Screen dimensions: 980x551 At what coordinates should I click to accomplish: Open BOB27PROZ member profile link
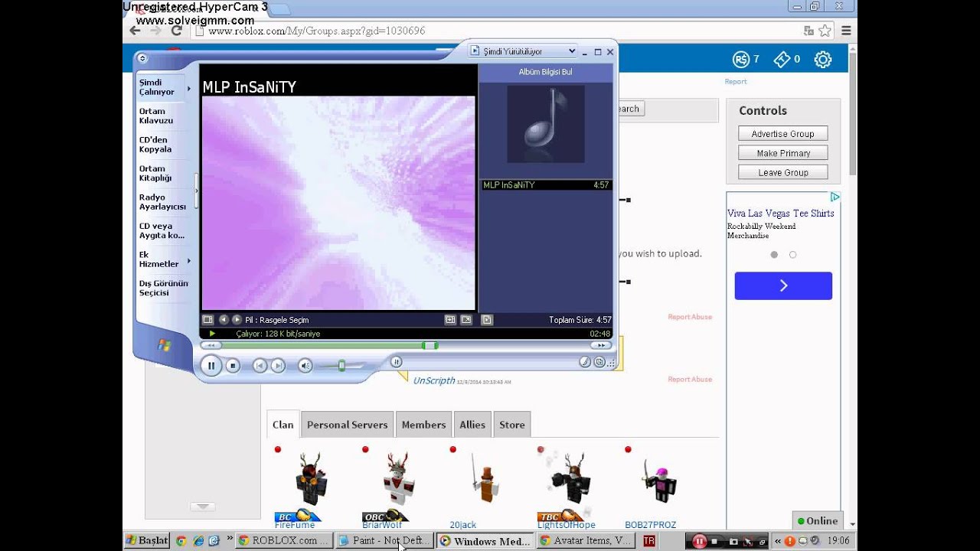pyautogui.click(x=651, y=525)
